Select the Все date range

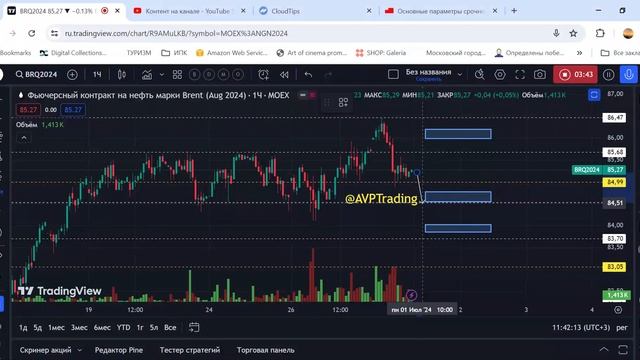170,327
